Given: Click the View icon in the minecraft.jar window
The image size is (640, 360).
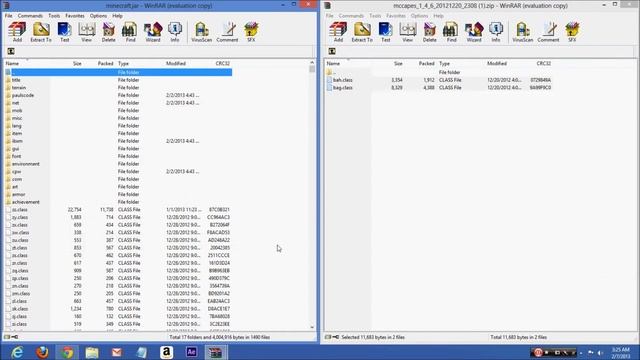Looking at the screenshot, I should (x=87, y=32).
